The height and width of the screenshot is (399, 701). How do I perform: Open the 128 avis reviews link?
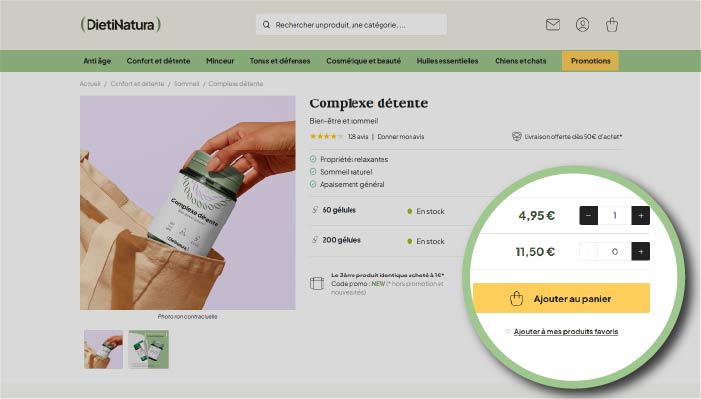pos(358,136)
